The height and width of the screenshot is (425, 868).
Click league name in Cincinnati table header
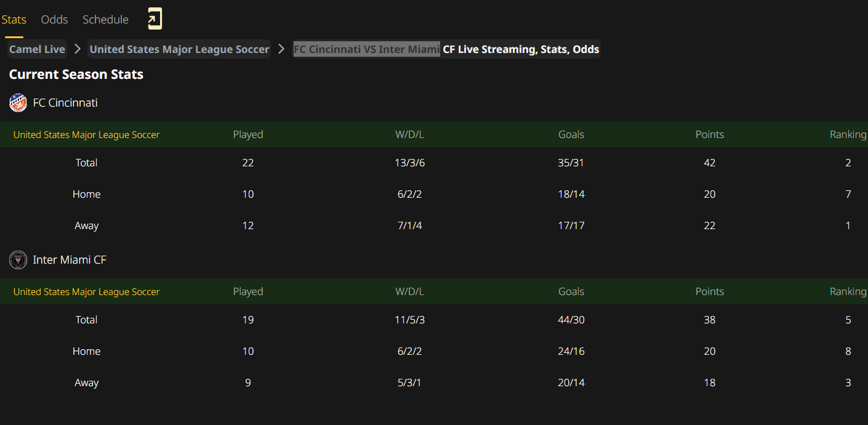86,135
